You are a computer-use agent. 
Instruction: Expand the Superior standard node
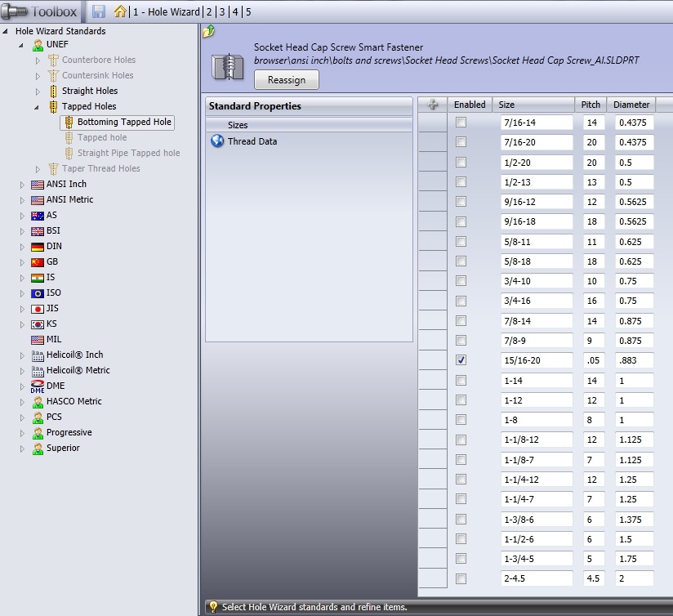pos(22,449)
